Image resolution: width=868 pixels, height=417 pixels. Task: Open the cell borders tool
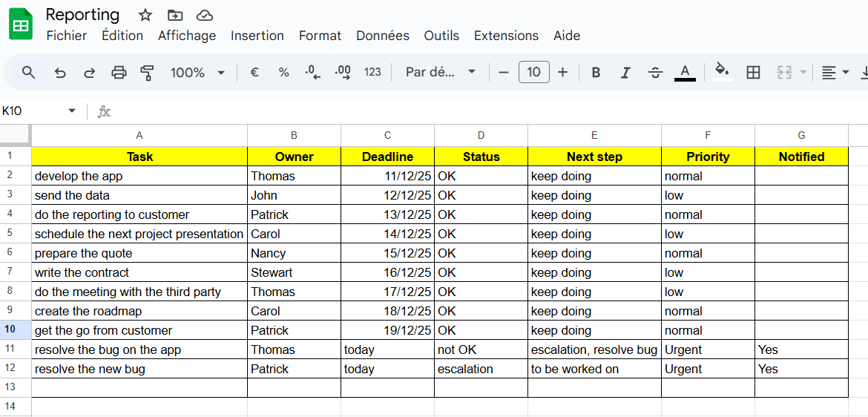click(x=753, y=72)
